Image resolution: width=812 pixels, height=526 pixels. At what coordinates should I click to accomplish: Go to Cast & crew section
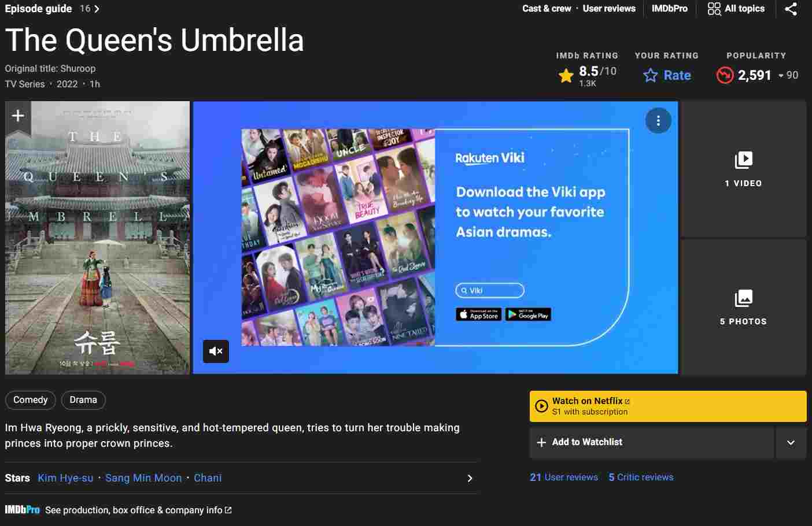[547, 9]
